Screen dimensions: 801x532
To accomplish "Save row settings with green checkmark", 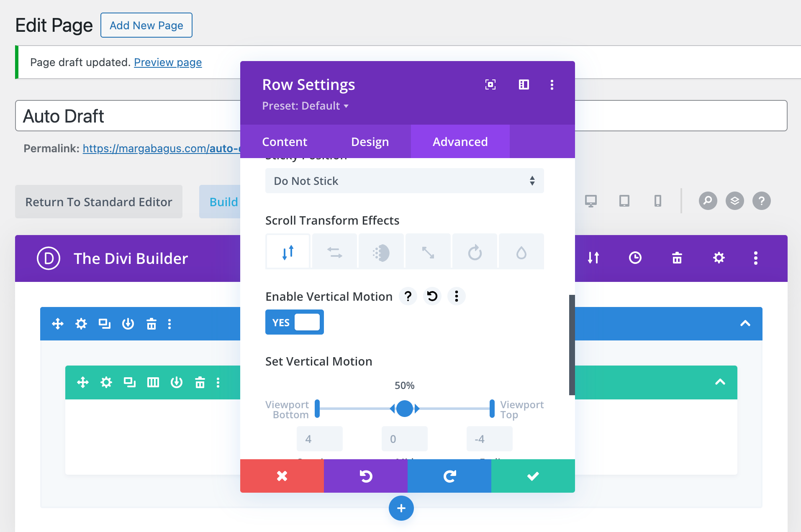I will [533, 476].
